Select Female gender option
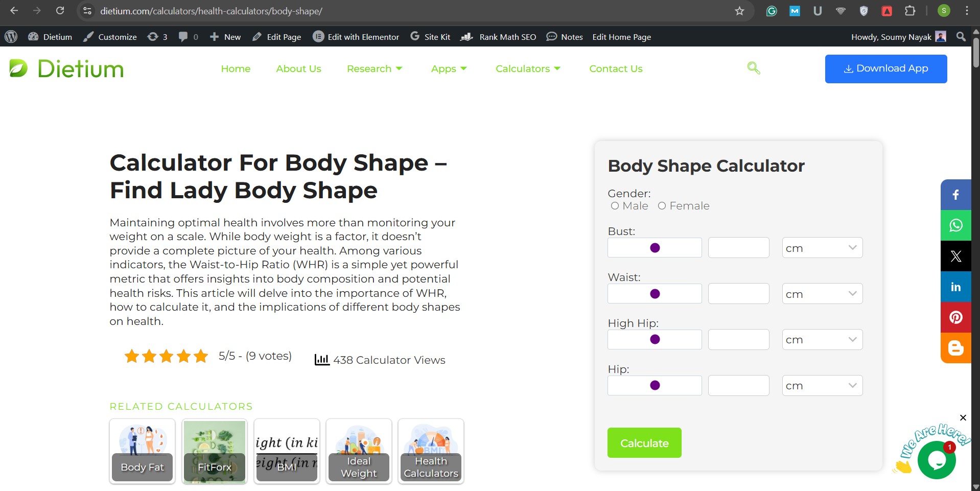Viewport: 980px width, 491px height. point(662,206)
